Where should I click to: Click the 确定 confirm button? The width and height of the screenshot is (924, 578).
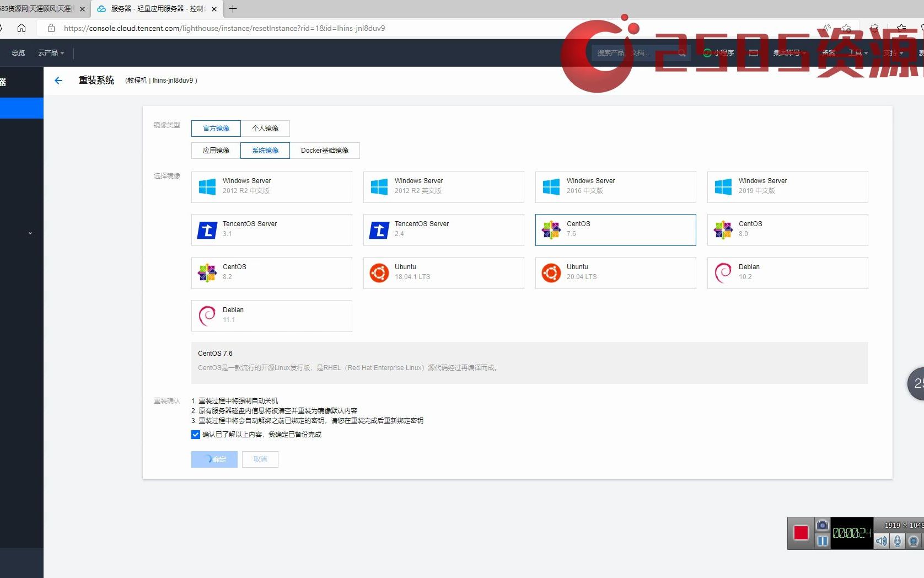coord(214,459)
